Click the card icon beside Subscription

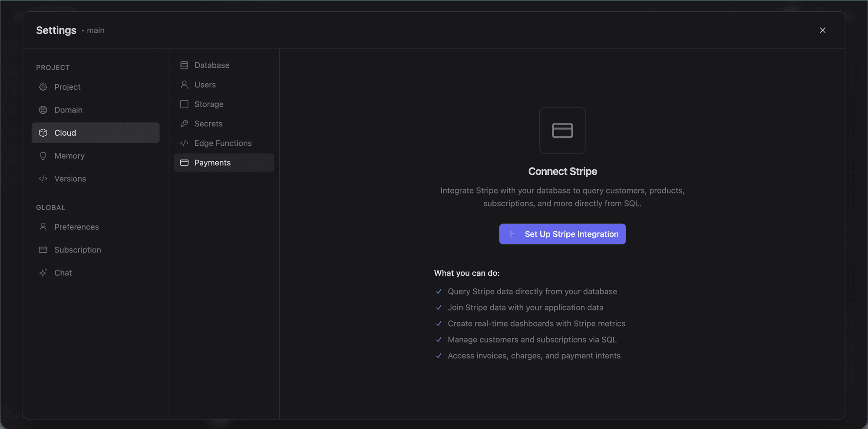[x=43, y=250]
